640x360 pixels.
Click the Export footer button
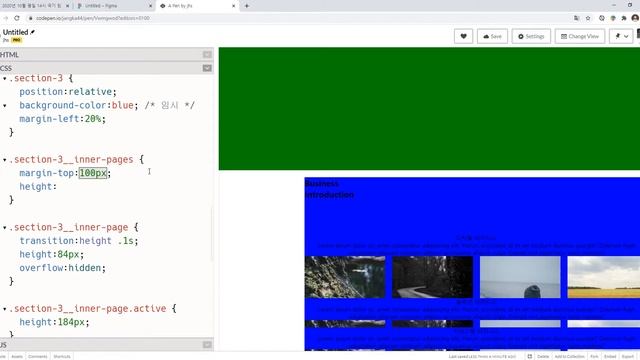(627, 356)
